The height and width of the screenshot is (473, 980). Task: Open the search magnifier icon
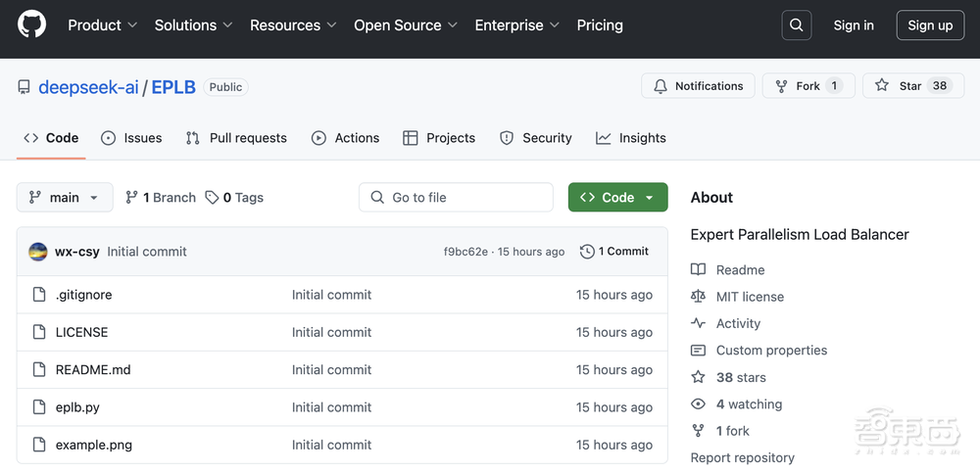pyautogui.click(x=797, y=25)
